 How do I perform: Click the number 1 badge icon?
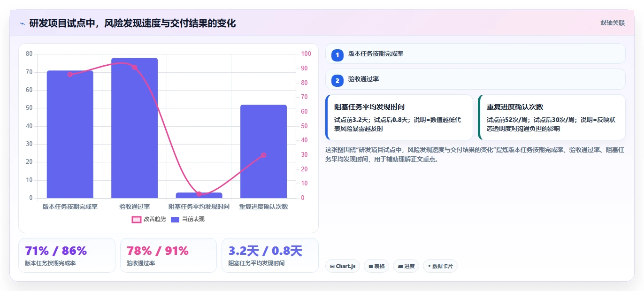337,55
